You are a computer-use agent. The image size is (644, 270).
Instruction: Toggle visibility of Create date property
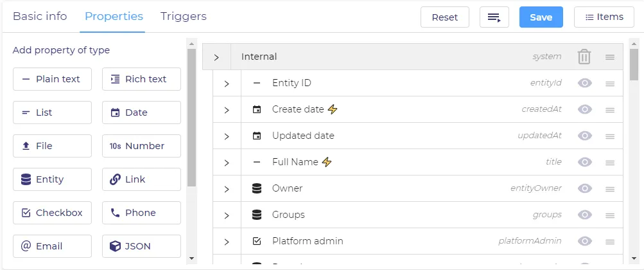point(585,109)
